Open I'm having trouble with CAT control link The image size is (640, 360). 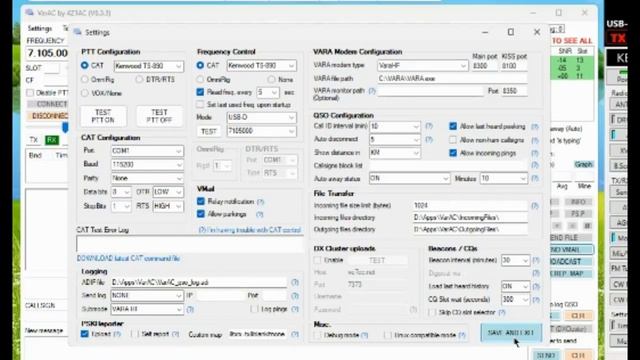[249, 230]
